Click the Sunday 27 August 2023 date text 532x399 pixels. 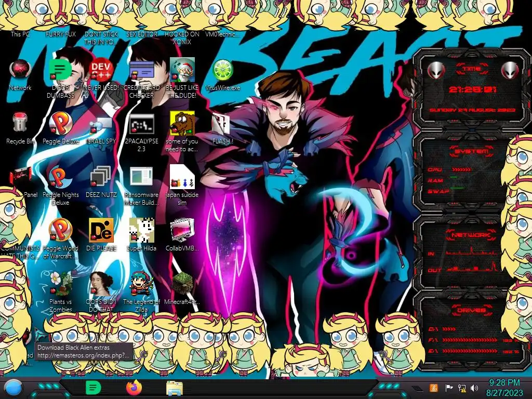tap(472, 110)
